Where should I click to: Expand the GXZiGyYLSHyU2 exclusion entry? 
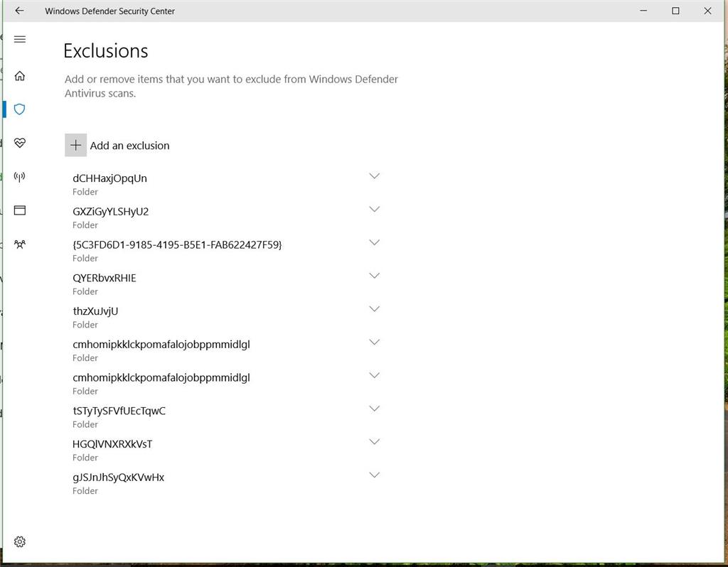(x=375, y=210)
